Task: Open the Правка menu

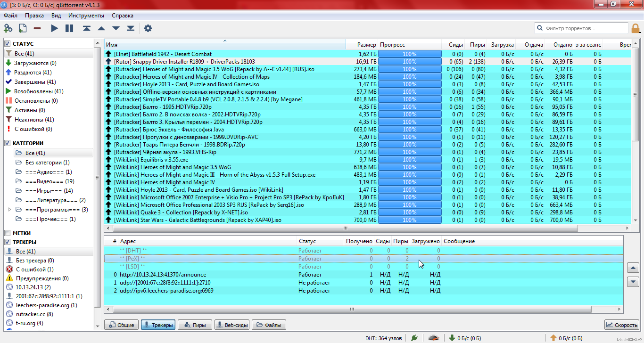Action: click(34, 16)
